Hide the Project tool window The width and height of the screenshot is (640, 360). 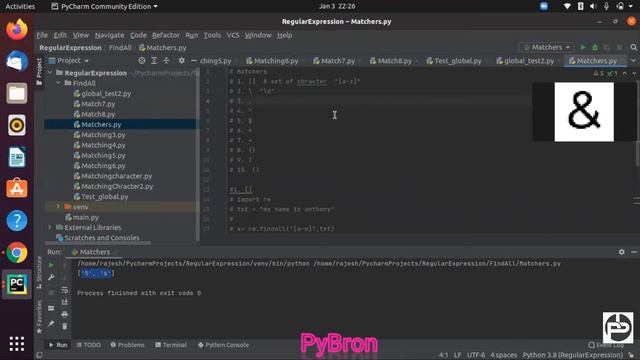(194, 60)
